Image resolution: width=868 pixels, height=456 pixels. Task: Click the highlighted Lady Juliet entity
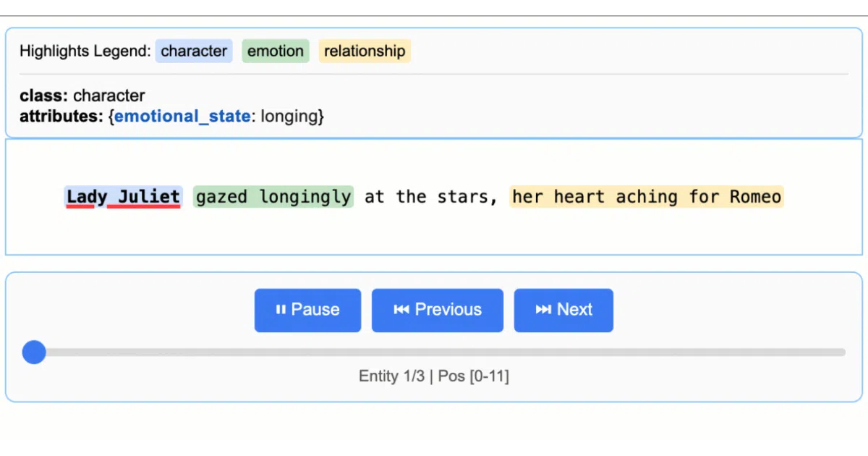pos(123,196)
